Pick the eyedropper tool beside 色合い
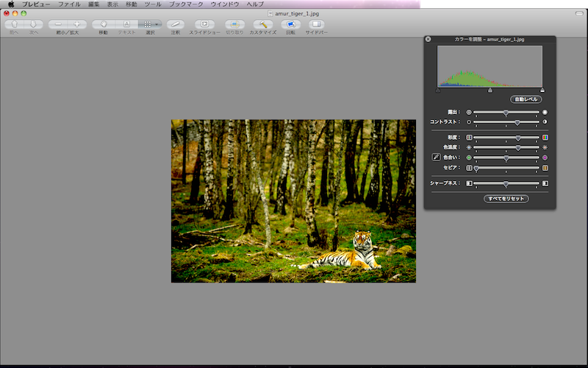The height and width of the screenshot is (368, 588). tap(436, 158)
